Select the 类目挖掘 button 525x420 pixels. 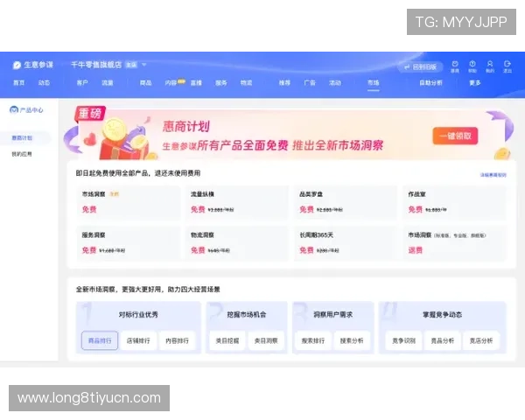coord(227,340)
